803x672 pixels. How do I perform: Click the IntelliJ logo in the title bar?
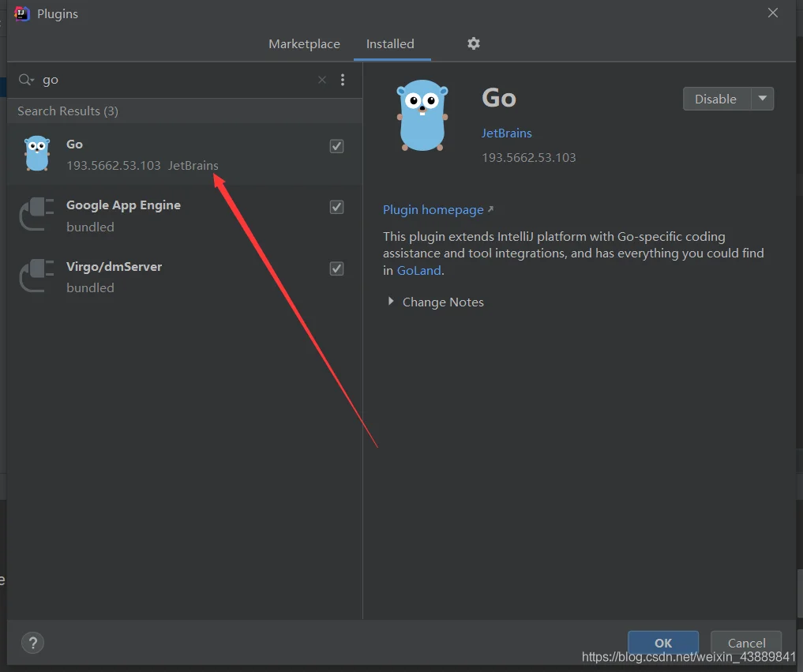(22, 14)
